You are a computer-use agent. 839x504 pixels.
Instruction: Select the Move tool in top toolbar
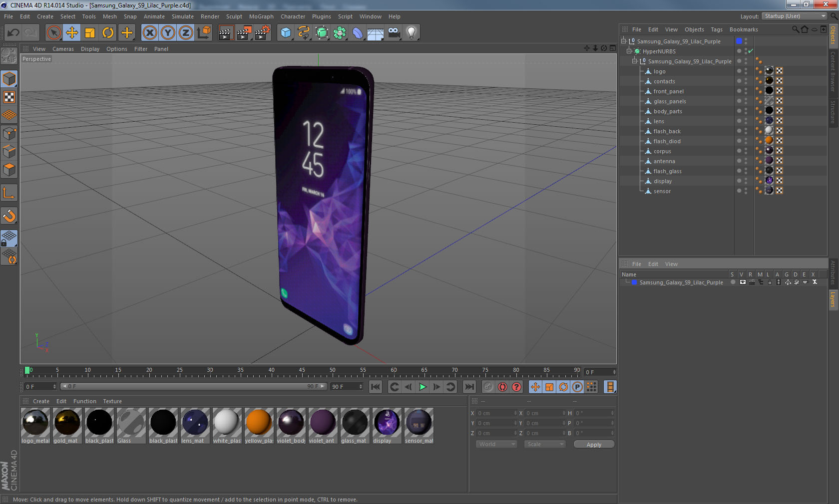(72, 33)
